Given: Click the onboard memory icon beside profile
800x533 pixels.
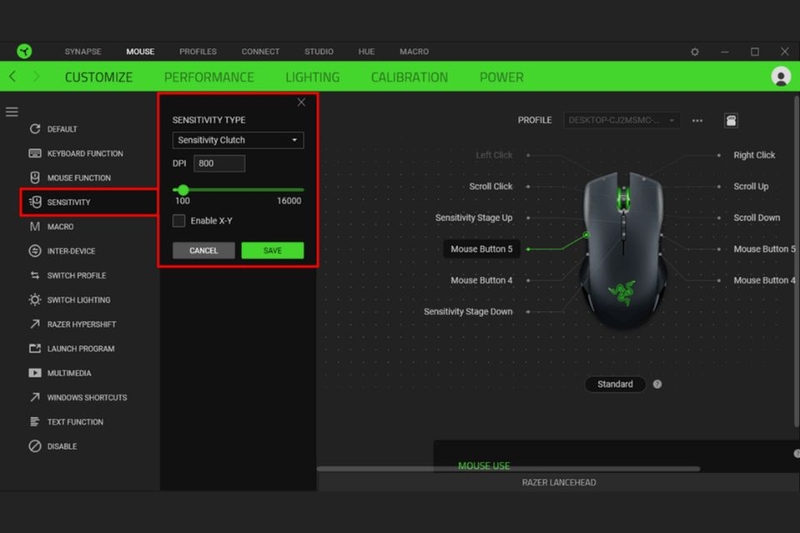Looking at the screenshot, I should click(731, 120).
